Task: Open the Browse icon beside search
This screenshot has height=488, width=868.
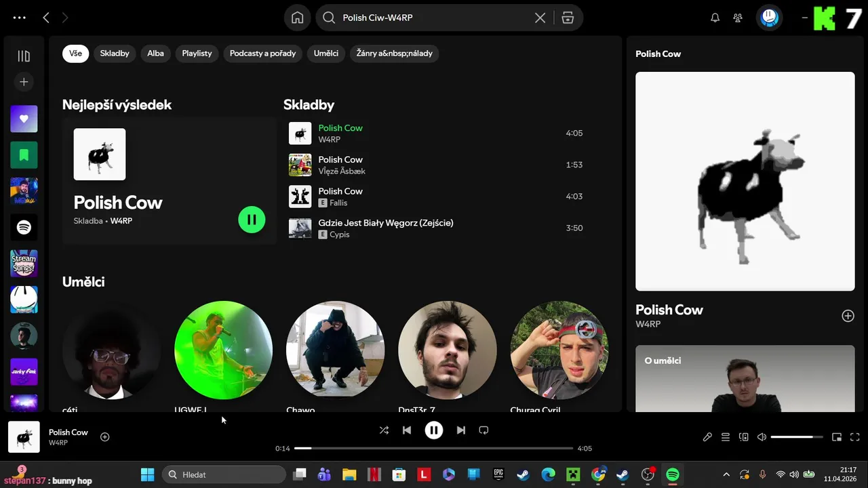Action: click(x=568, y=18)
